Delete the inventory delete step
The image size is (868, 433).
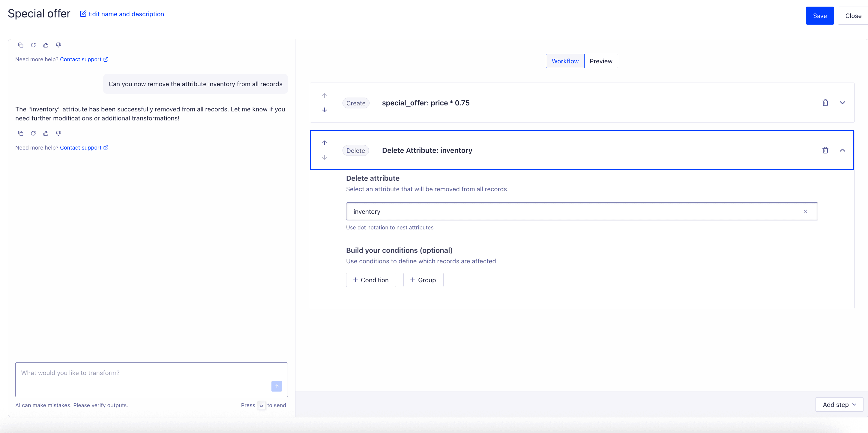(825, 150)
